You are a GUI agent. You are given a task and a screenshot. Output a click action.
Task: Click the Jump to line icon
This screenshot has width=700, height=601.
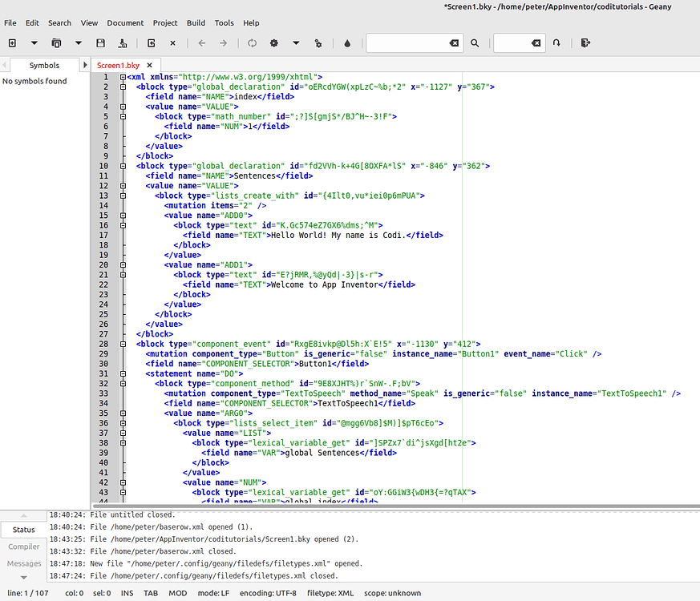point(556,42)
